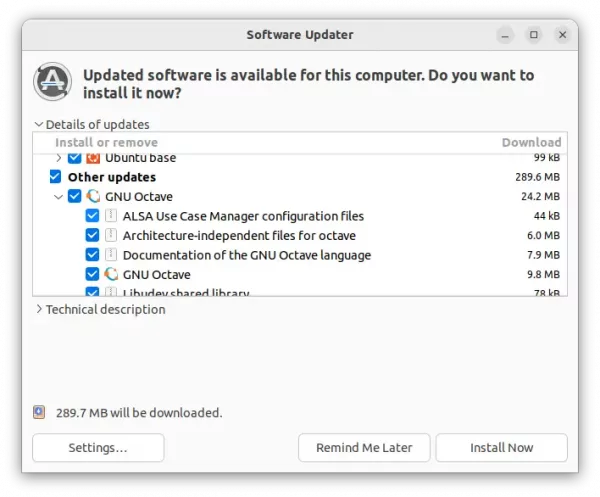Viewport: 600px width, 497px height.
Task: Collapse the Details of updates section
Action: 39,125
